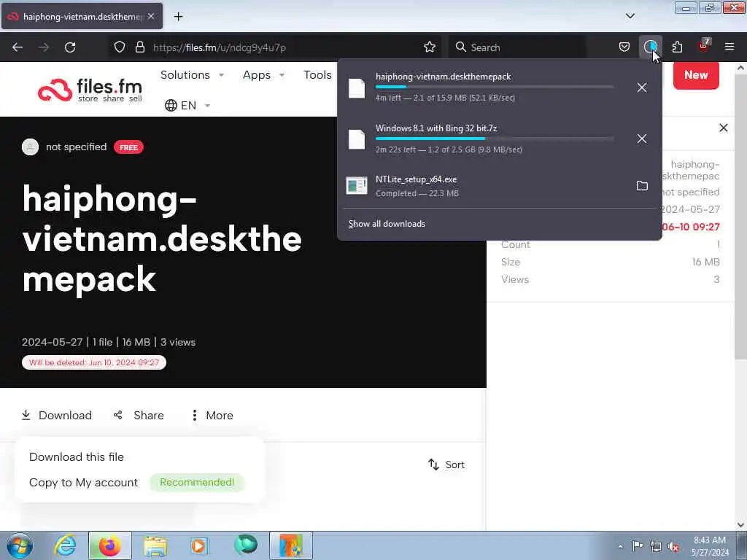Expand the Solutions dropdown
Image resolution: width=747 pixels, height=560 pixels.
tap(192, 75)
